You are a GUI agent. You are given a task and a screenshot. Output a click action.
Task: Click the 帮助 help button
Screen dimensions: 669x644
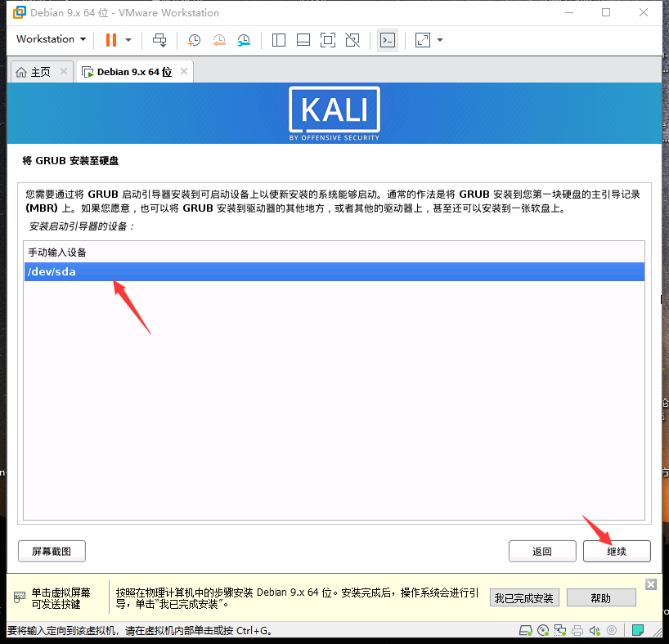tap(601, 598)
